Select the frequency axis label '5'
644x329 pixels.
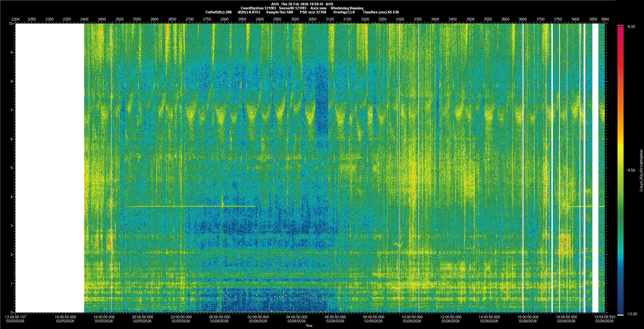click(12, 168)
